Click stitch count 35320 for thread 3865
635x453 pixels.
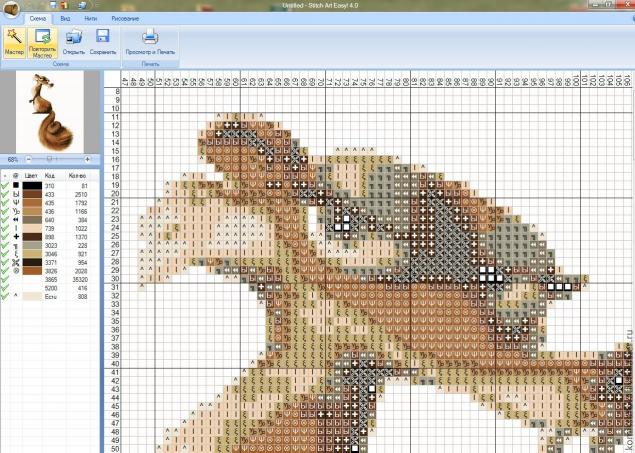tap(79, 279)
